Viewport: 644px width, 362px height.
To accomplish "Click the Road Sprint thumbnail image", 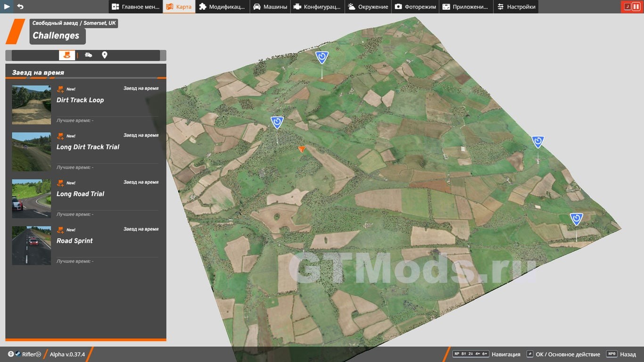I will [x=32, y=246].
